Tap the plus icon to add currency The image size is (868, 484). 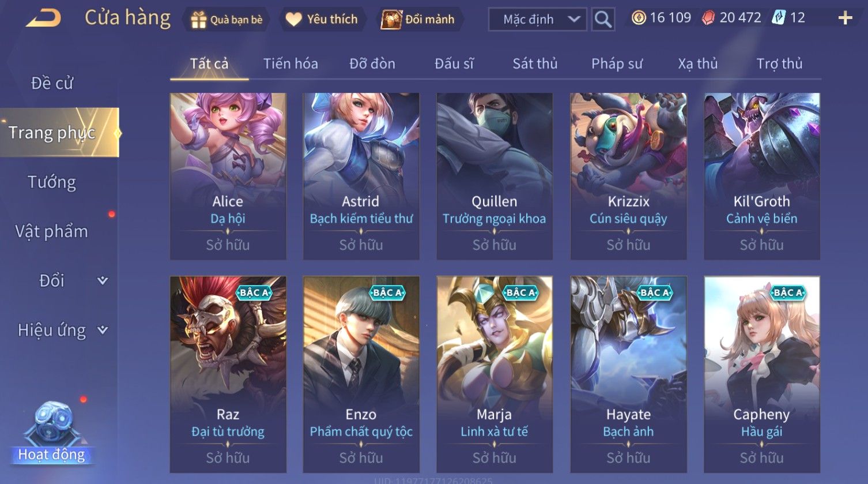(x=845, y=18)
